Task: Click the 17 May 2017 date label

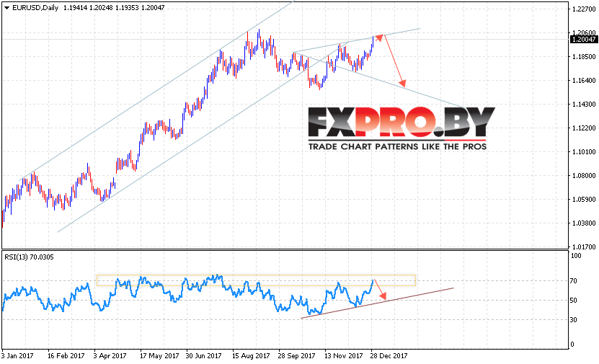Action: point(159,356)
